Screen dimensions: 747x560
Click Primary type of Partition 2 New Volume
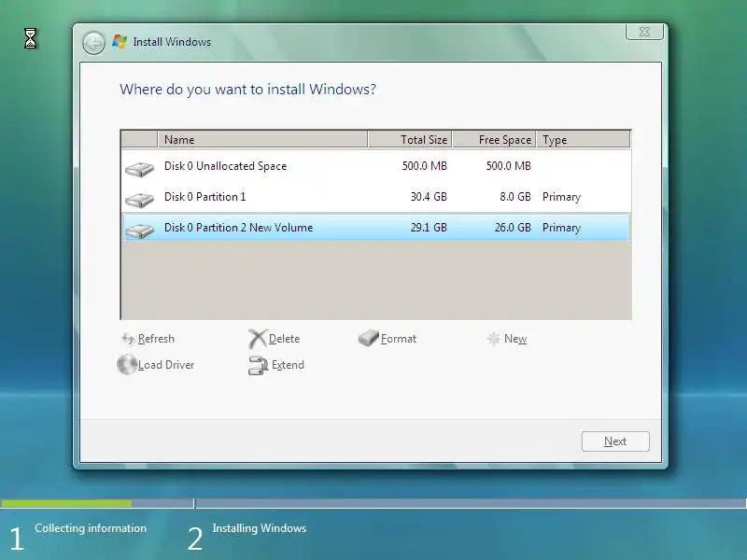[x=562, y=228]
